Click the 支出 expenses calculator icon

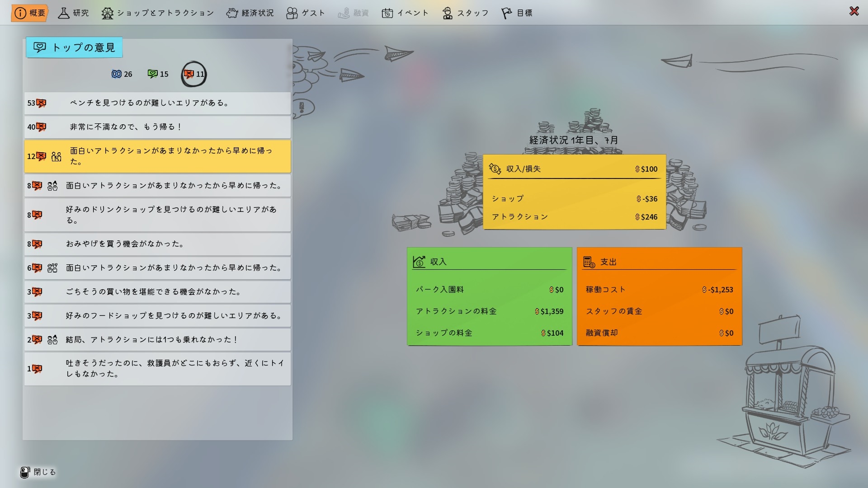pyautogui.click(x=589, y=262)
